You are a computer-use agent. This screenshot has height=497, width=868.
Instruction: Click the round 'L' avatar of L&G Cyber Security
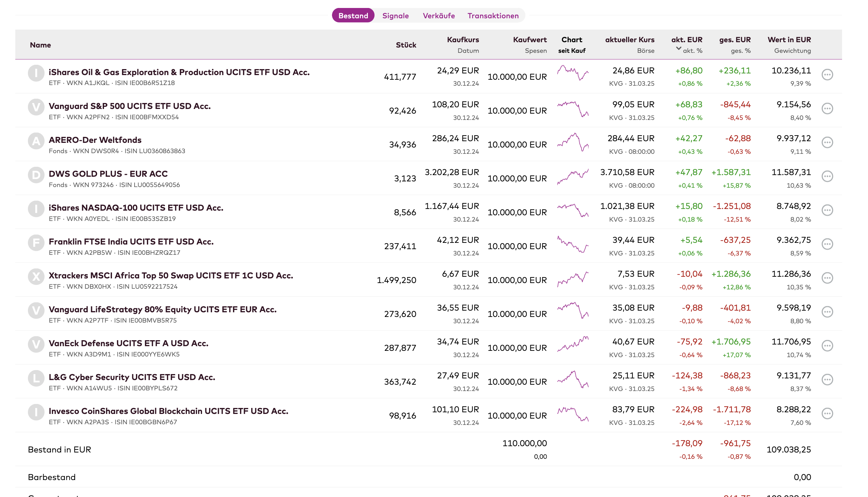pyautogui.click(x=36, y=378)
